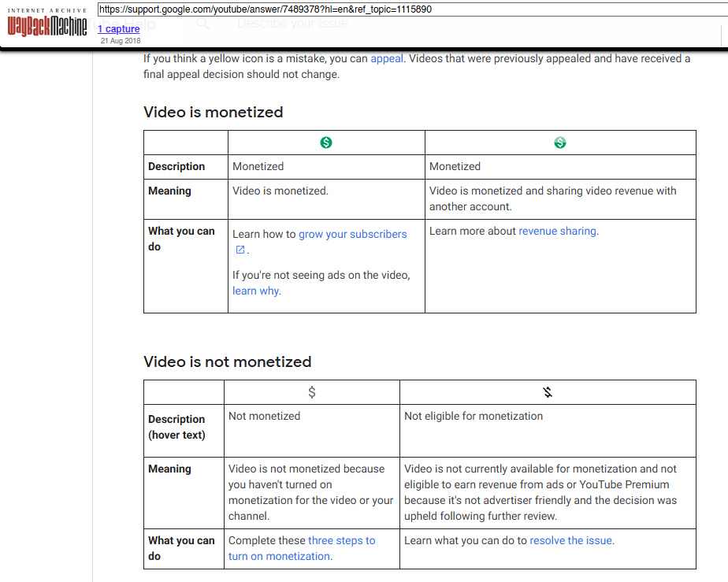This screenshot has height=582, width=728.
Task: Click the external link icon after subscribers
Action: coord(240,250)
